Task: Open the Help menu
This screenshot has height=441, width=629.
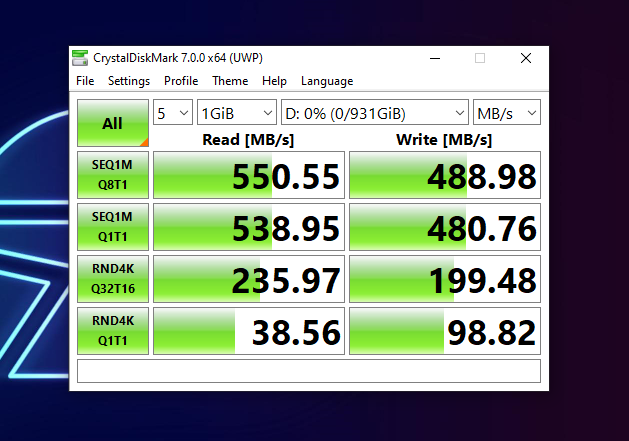Action: [274, 81]
